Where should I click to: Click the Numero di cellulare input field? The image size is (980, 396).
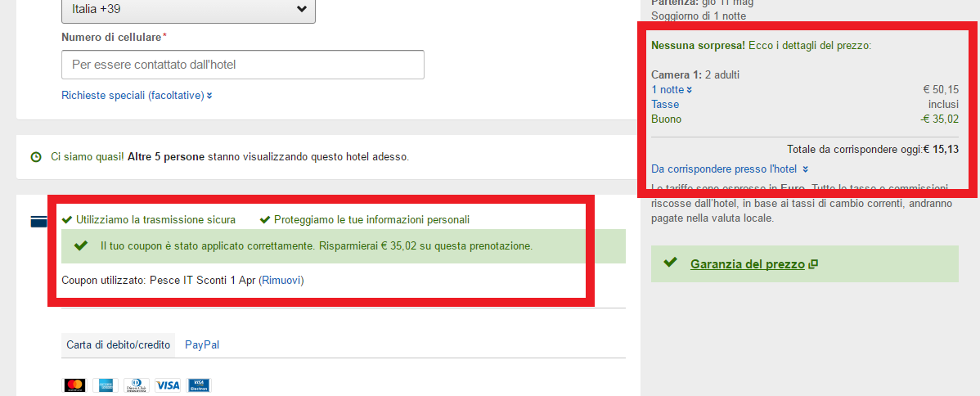pyautogui.click(x=242, y=65)
